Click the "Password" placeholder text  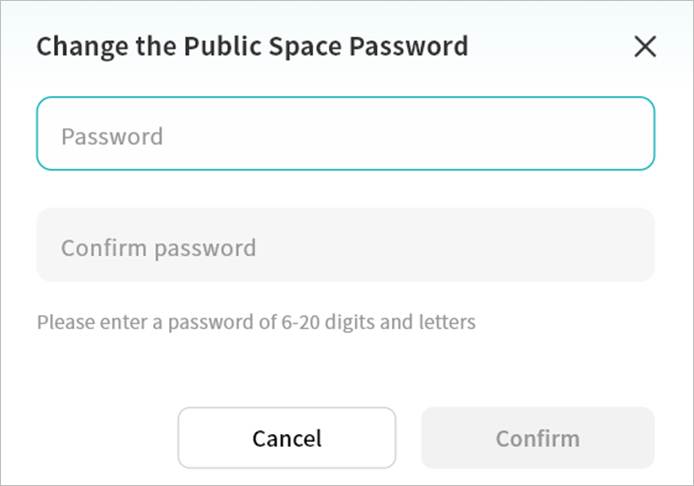[112, 136]
